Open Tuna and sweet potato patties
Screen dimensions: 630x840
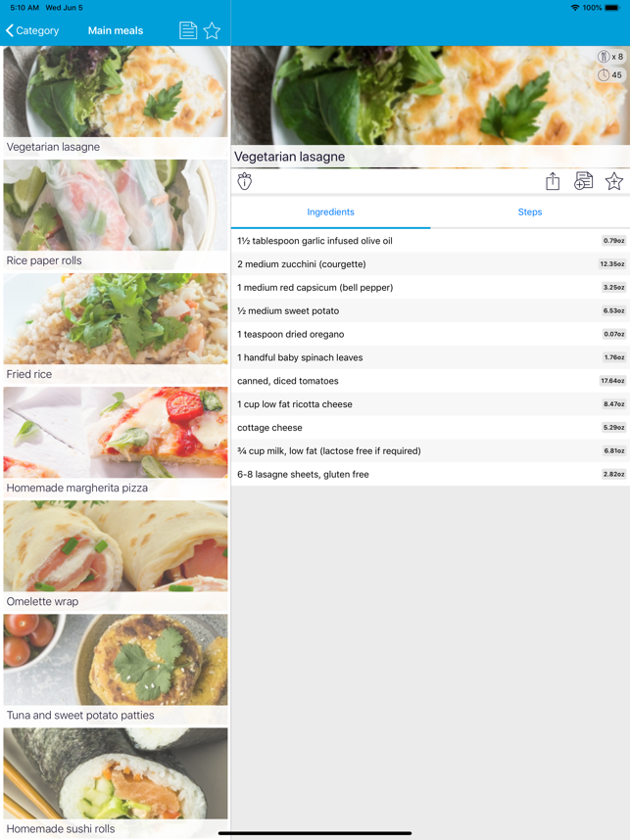pos(116,669)
